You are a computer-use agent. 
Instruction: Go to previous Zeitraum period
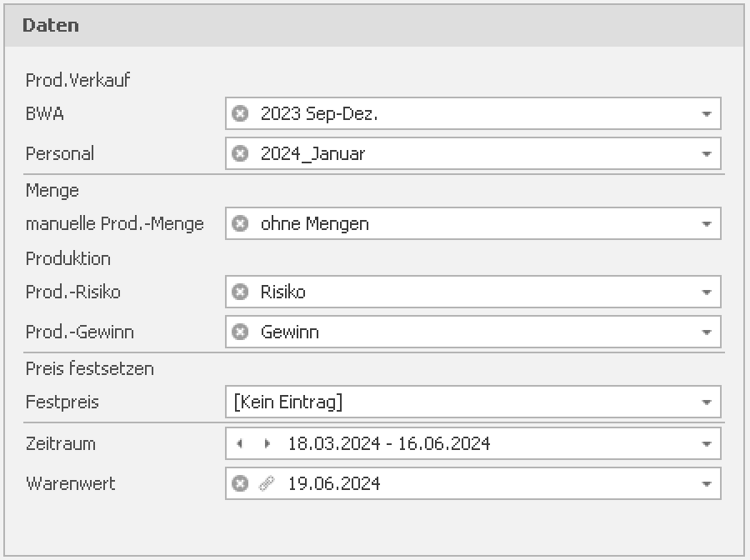[240, 443]
